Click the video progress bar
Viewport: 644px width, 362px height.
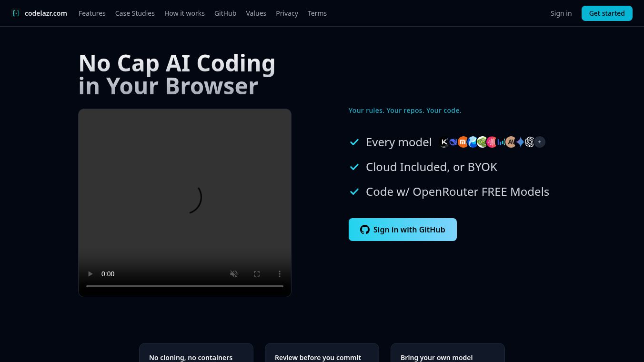click(x=185, y=286)
